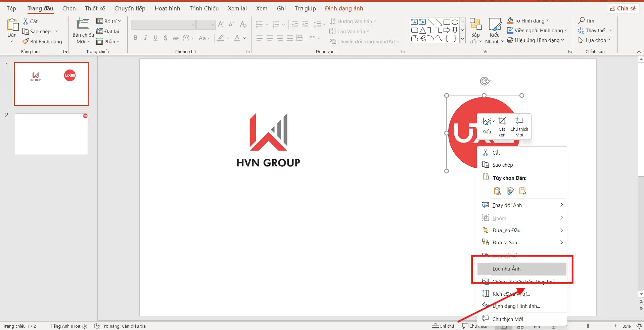Screen dimensions: 644x330
Task: Toggle strikethrough formatting
Action: pos(176,38)
